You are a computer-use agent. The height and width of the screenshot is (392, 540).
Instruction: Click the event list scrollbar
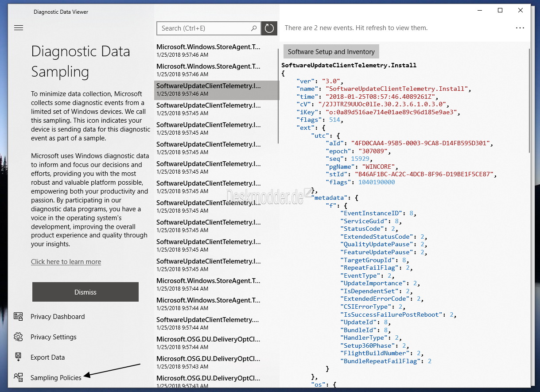[278, 95]
